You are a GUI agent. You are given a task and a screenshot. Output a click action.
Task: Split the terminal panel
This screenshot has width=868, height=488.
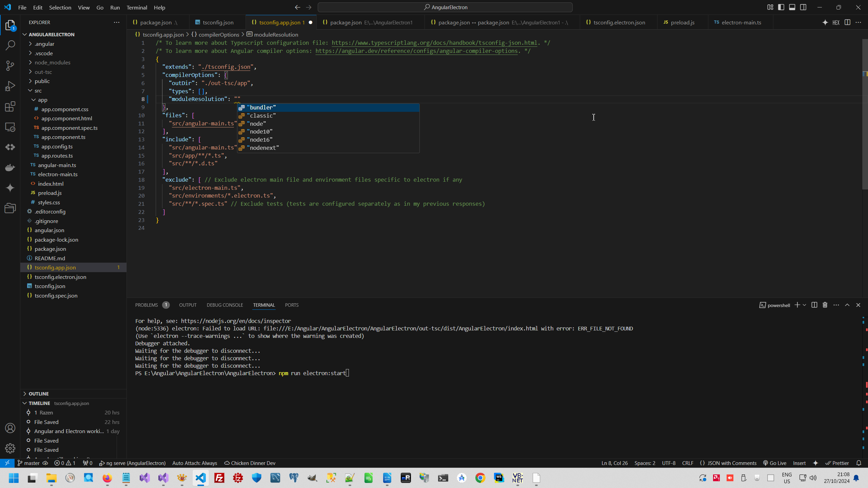[x=814, y=305]
